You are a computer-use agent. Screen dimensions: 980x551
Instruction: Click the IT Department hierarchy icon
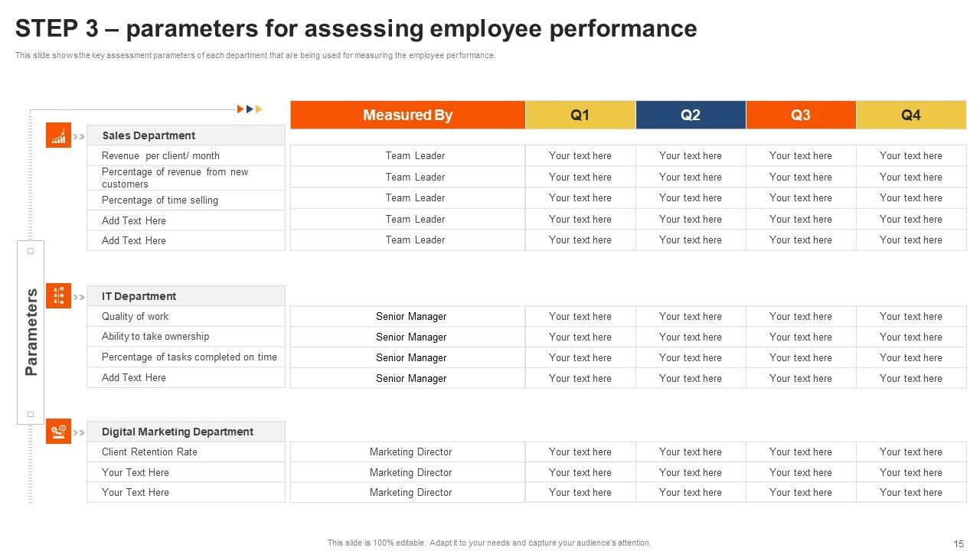coord(58,295)
